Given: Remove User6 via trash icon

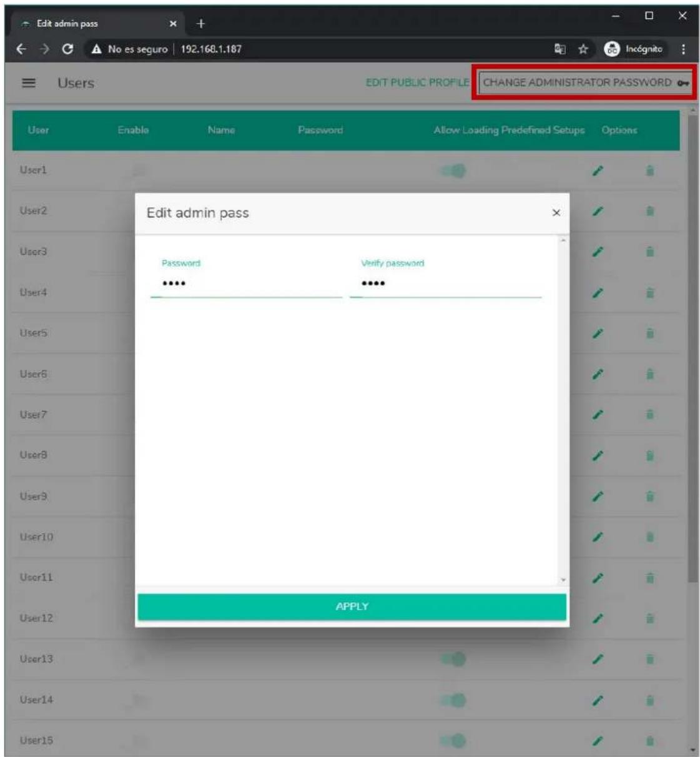Looking at the screenshot, I should coord(650,374).
